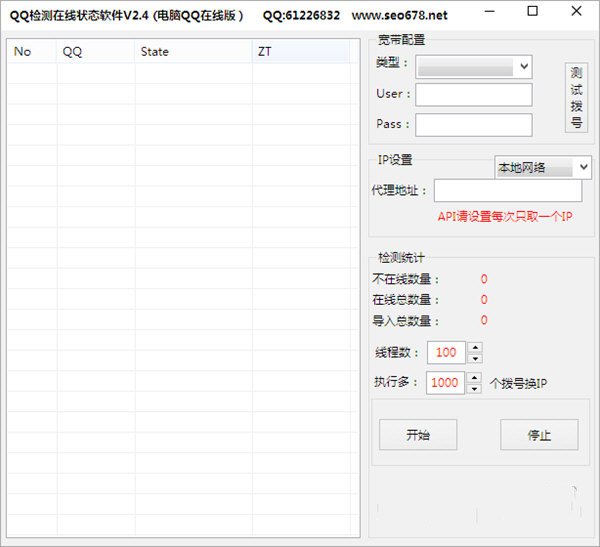Select the ZT column header

304,51
